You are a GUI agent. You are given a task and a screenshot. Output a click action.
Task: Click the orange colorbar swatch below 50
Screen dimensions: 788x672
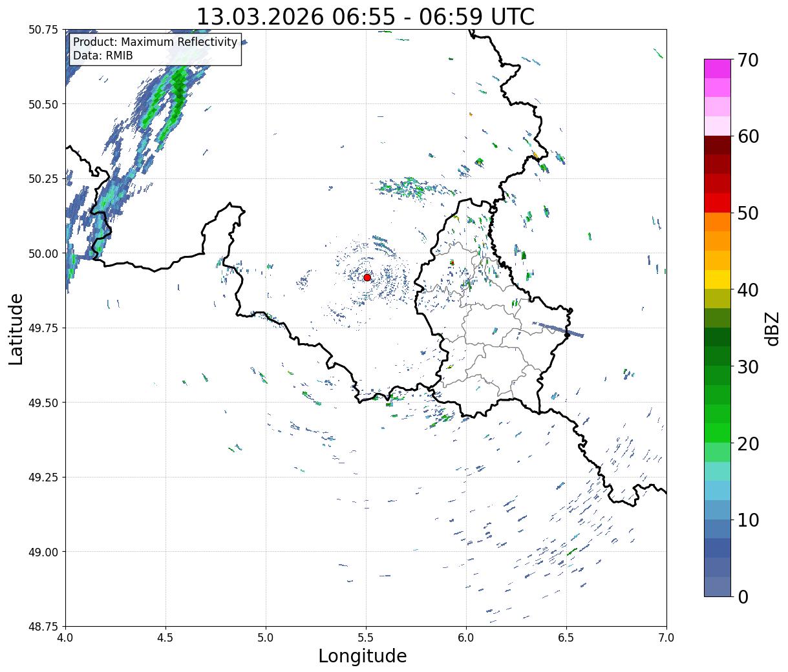(x=718, y=222)
